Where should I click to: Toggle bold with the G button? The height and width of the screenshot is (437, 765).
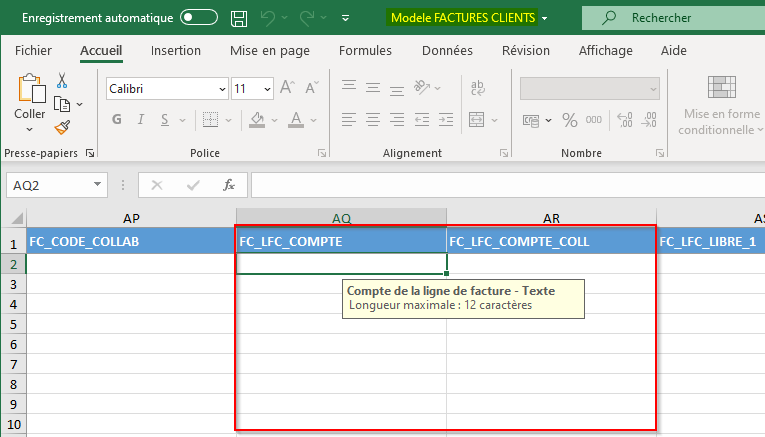point(117,119)
